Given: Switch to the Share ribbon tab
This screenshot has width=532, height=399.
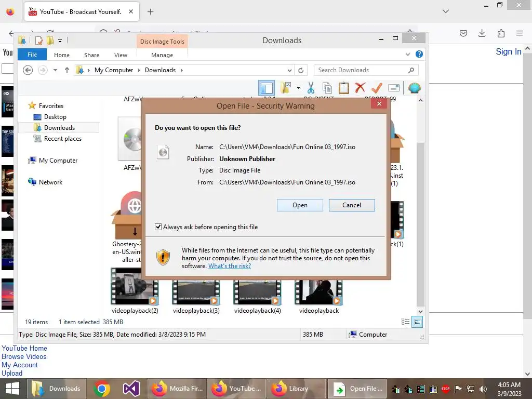Looking at the screenshot, I should [x=91, y=55].
